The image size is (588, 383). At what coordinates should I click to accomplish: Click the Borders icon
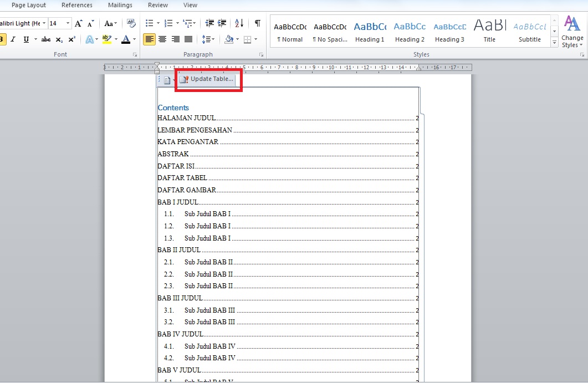point(248,39)
